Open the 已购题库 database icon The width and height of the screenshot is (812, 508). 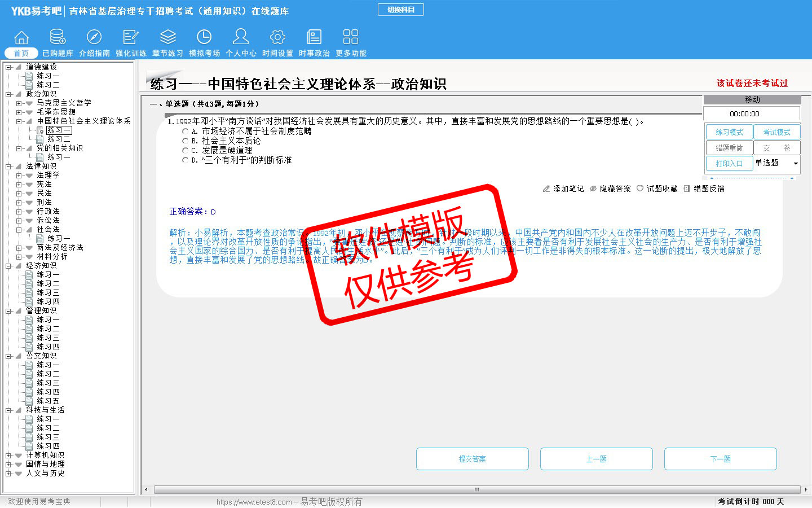(58, 38)
